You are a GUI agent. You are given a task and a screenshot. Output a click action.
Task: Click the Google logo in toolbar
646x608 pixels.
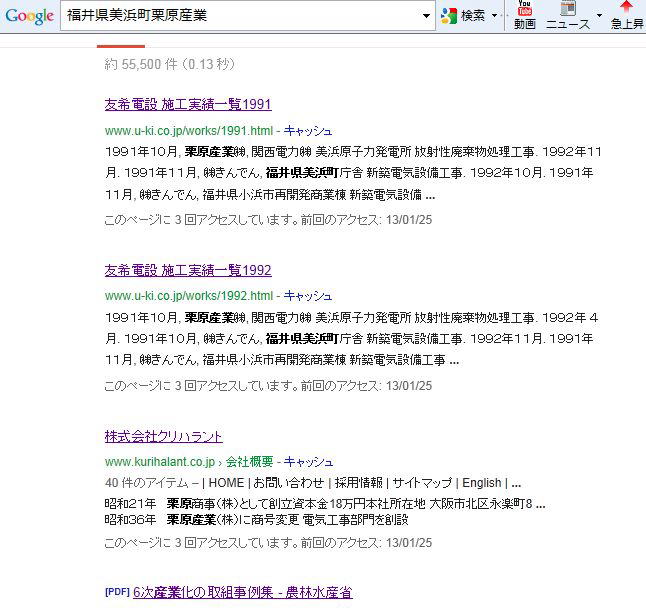point(30,16)
